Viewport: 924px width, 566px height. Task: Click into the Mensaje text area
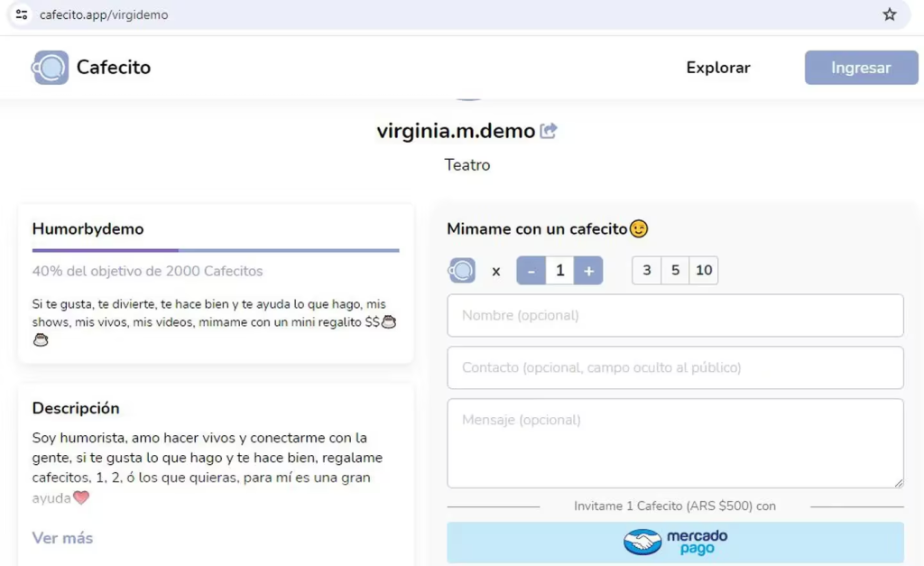pos(675,442)
